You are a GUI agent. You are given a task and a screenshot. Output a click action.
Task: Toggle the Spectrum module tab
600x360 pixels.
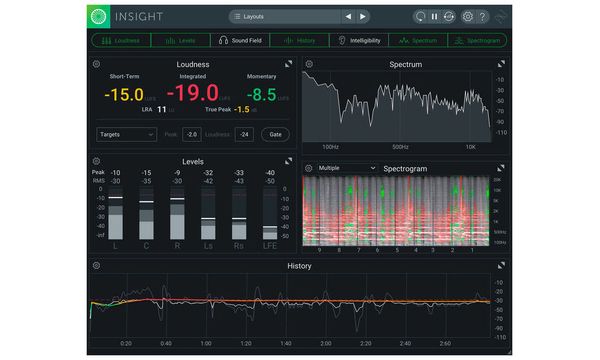pos(418,40)
